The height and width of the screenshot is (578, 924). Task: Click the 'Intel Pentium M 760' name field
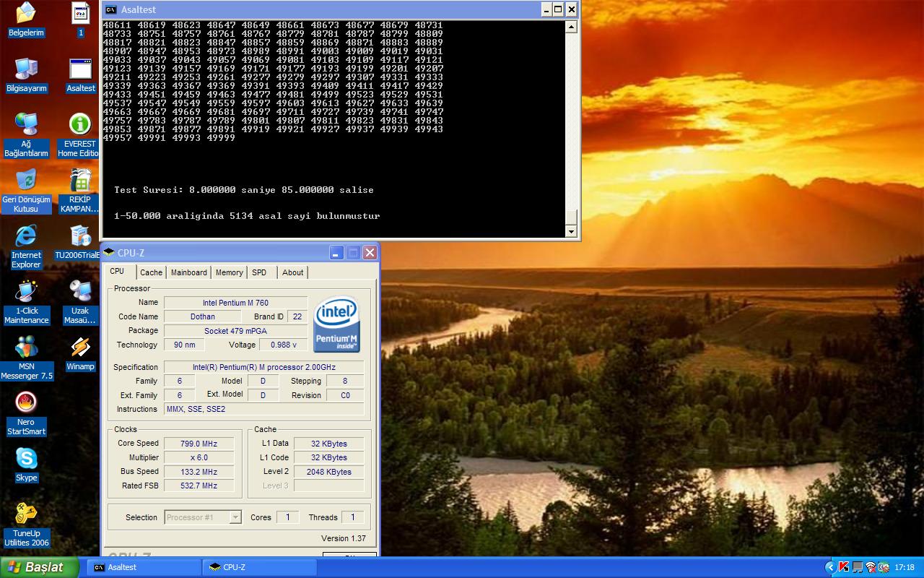pyautogui.click(x=235, y=303)
